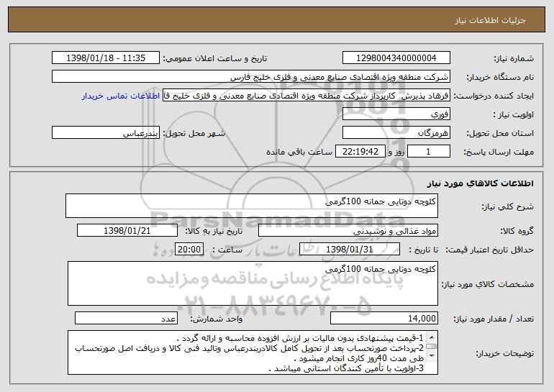The width and height of the screenshot is (554, 392).
Task: Click the delivery city field بندرعباس
Action: pos(106,133)
